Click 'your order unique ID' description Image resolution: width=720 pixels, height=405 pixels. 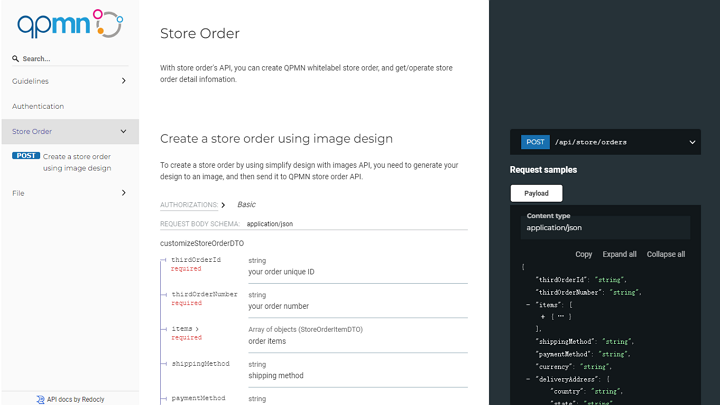(x=281, y=272)
